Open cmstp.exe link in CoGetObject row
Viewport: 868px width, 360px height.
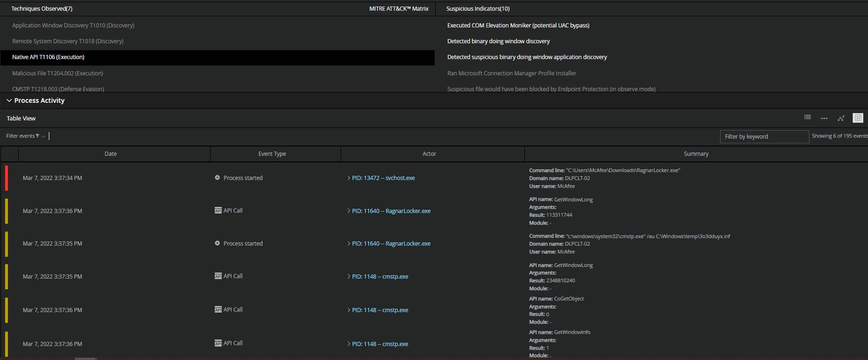pyautogui.click(x=380, y=310)
